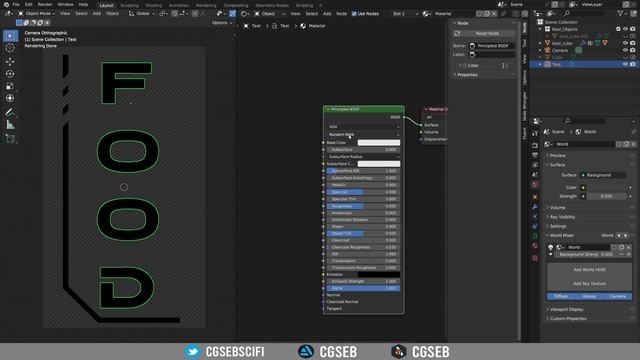Click the Blender logo icon
The height and width of the screenshot is (360, 640).
tap(6, 4)
